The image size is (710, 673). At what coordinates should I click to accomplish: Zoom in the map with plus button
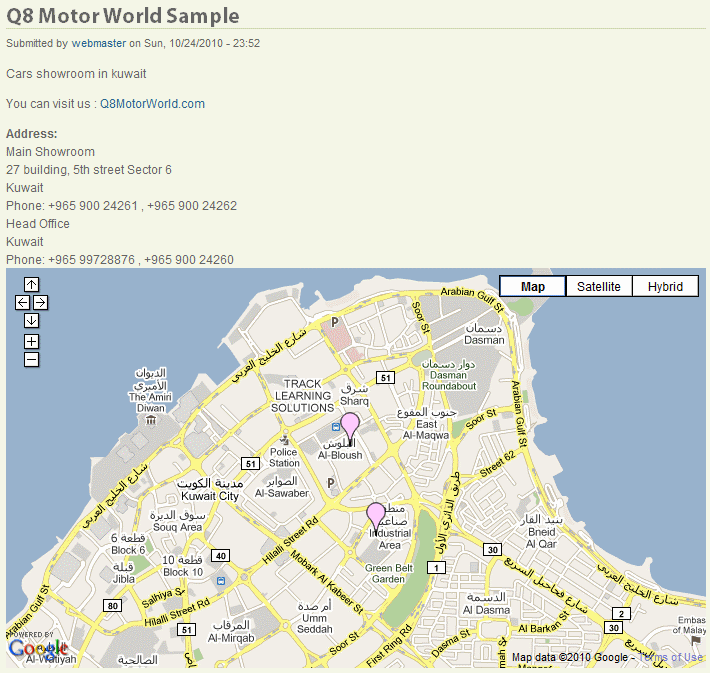pos(31,341)
